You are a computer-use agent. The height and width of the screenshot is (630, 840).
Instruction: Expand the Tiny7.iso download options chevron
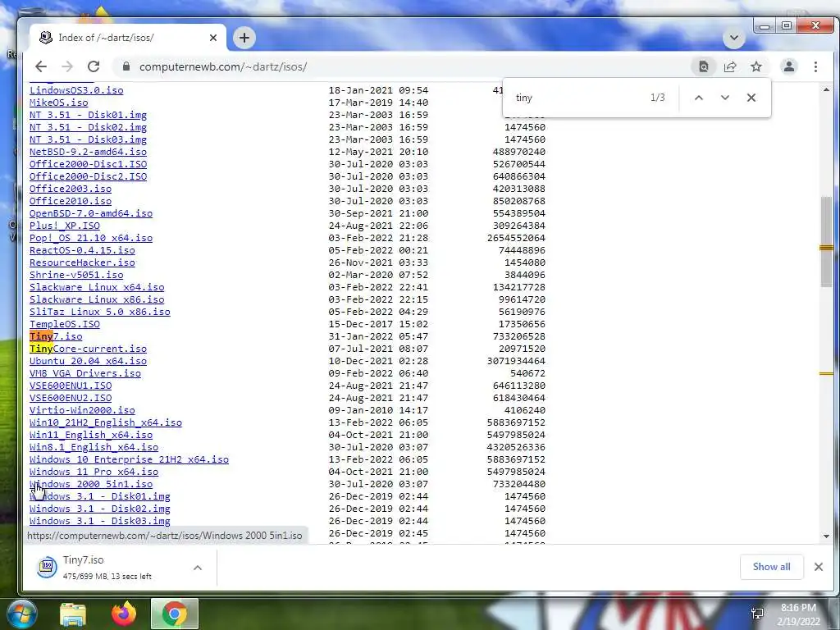click(198, 568)
